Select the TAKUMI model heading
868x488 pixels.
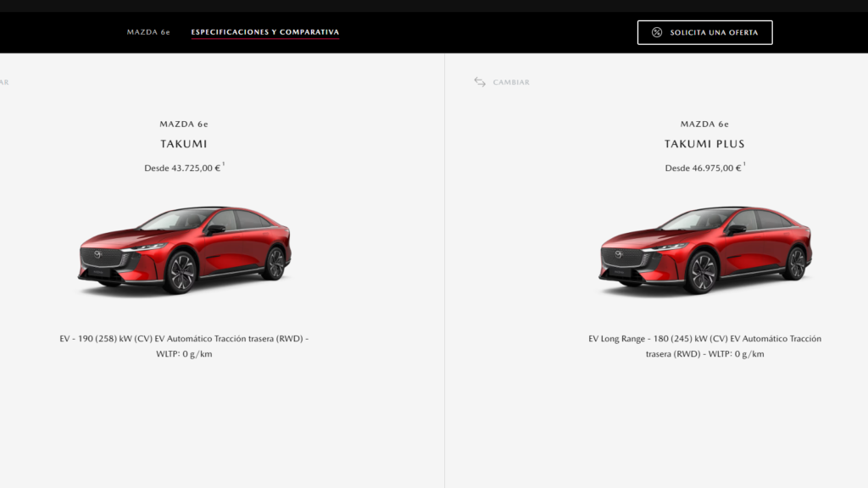tap(184, 144)
